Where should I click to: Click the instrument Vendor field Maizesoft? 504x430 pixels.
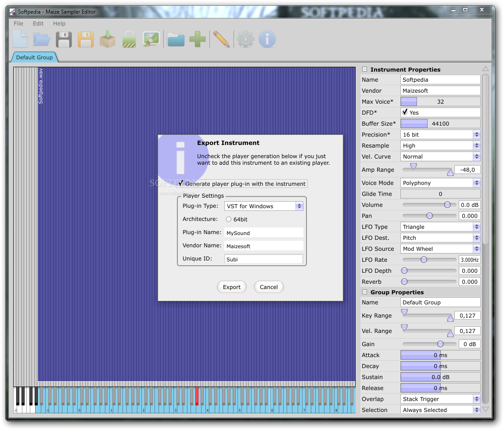click(x=440, y=90)
